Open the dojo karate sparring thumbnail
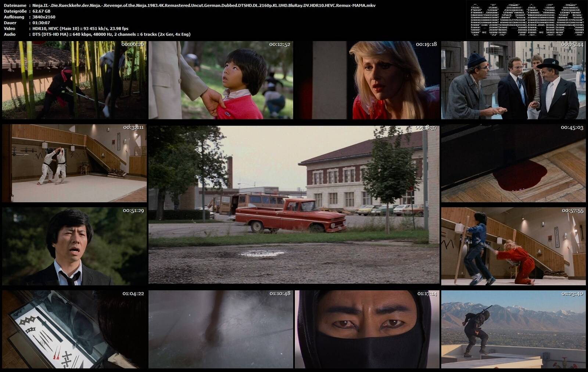Image resolution: width=588 pixels, height=372 pixels. point(74,163)
